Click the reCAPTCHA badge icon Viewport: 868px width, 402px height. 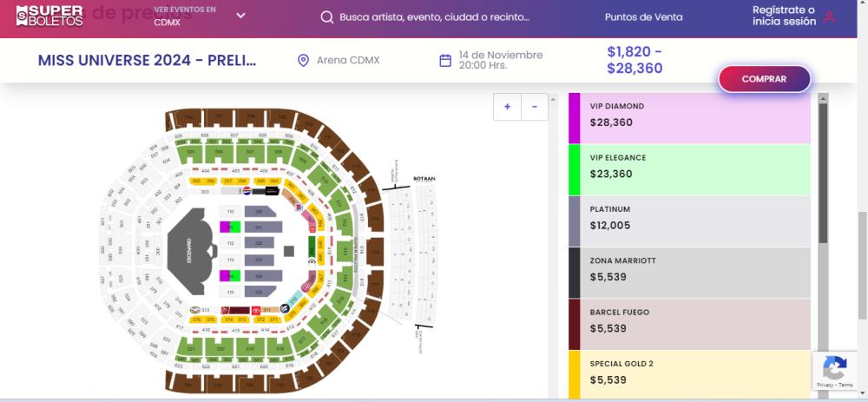(x=835, y=367)
